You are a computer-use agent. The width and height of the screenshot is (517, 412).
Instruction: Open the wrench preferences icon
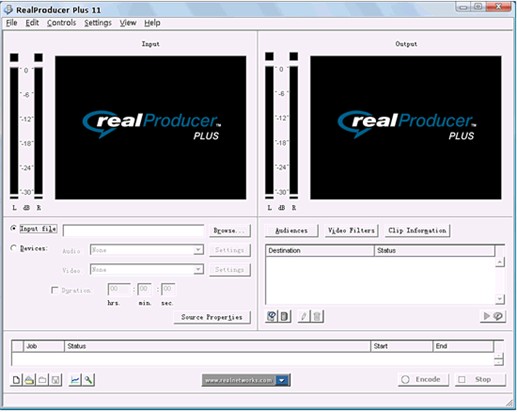point(88,380)
